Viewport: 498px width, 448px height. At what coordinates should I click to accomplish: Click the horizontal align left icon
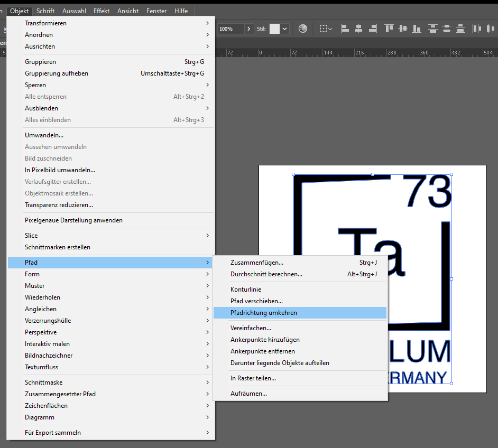(x=346, y=29)
